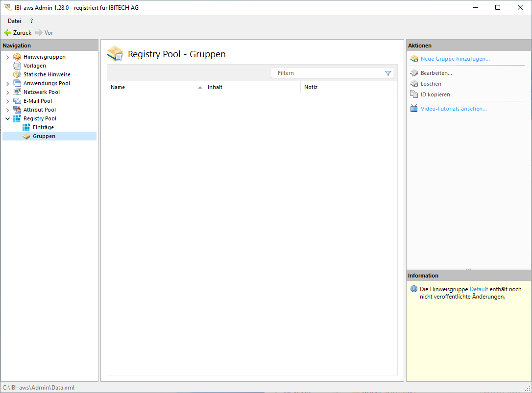532x393 pixels.
Task: Expand the E-Mail Pool node
Action: coord(7,101)
